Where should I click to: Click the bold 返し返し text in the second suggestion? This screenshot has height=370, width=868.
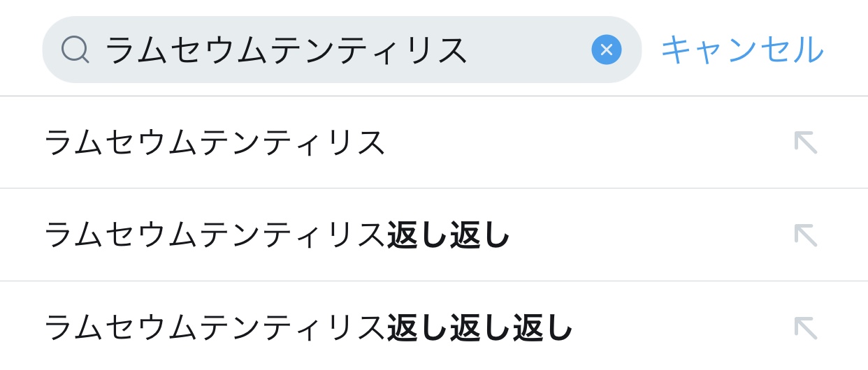449,235
